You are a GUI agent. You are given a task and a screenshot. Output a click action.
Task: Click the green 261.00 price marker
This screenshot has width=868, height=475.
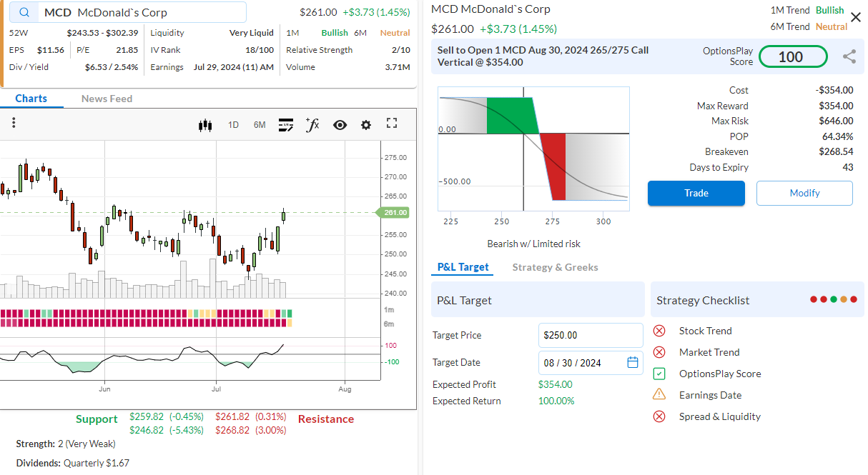(392, 212)
